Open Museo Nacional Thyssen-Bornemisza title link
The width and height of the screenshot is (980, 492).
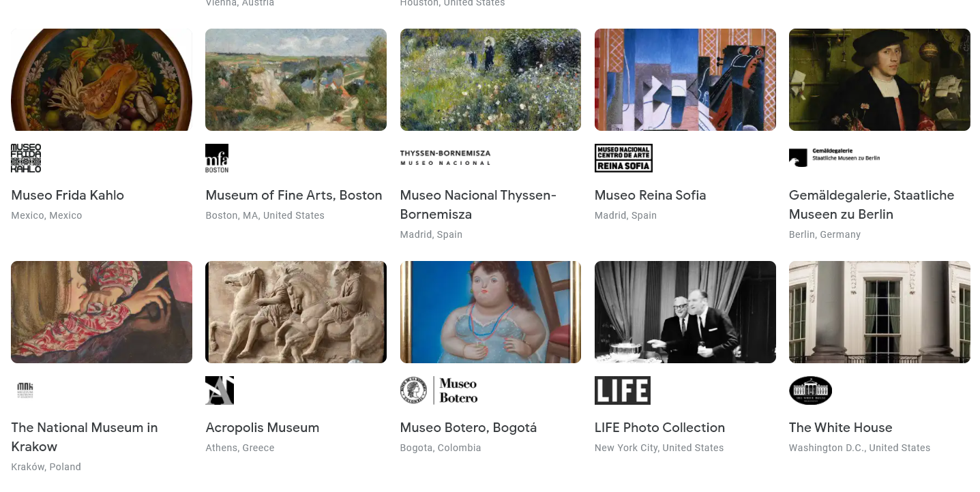coord(478,204)
